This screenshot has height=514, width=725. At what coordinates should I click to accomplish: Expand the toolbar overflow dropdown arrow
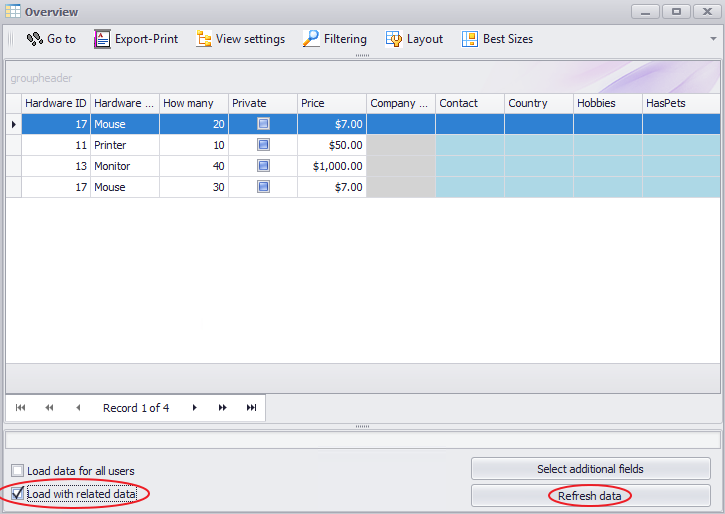pos(713,39)
